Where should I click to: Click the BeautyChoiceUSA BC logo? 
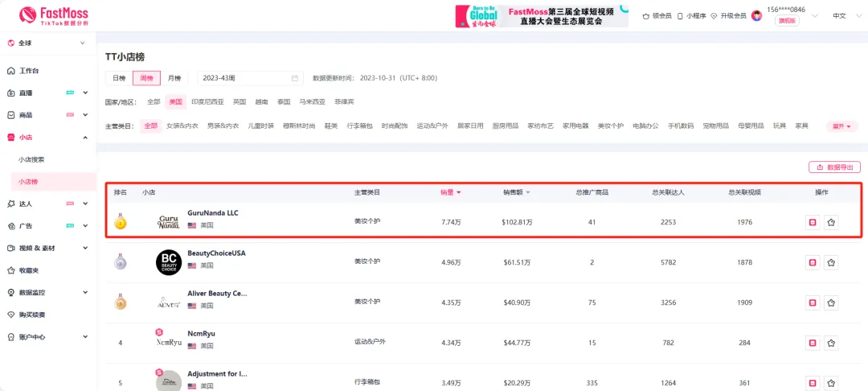click(x=168, y=262)
